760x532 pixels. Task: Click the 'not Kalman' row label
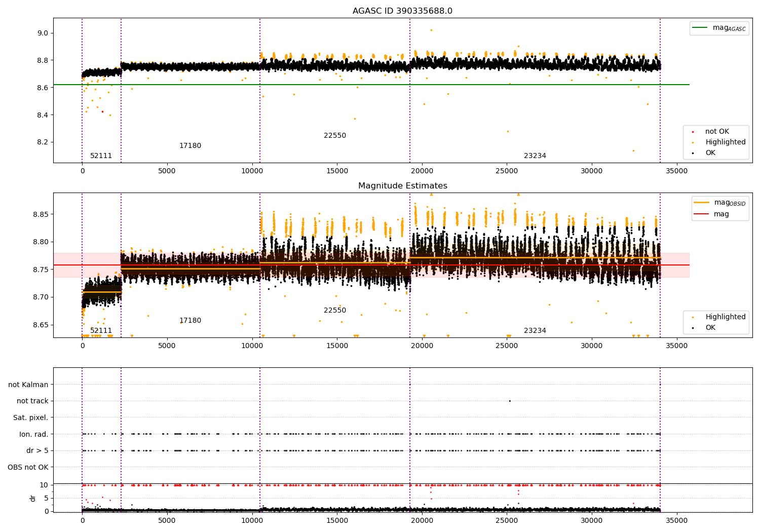28,385
